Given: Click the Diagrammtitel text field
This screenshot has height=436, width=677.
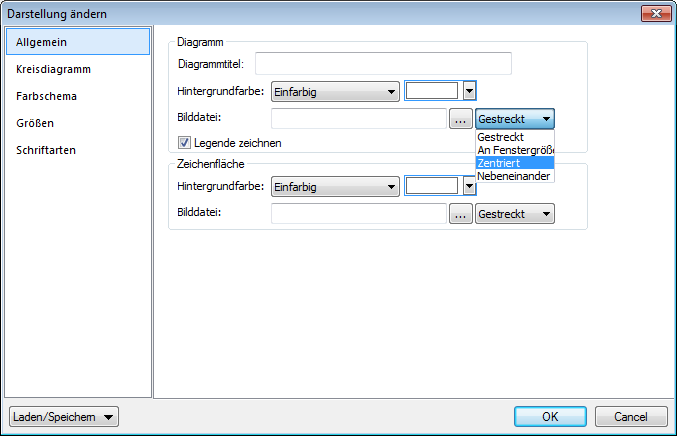Looking at the screenshot, I should pyautogui.click(x=383, y=64).
